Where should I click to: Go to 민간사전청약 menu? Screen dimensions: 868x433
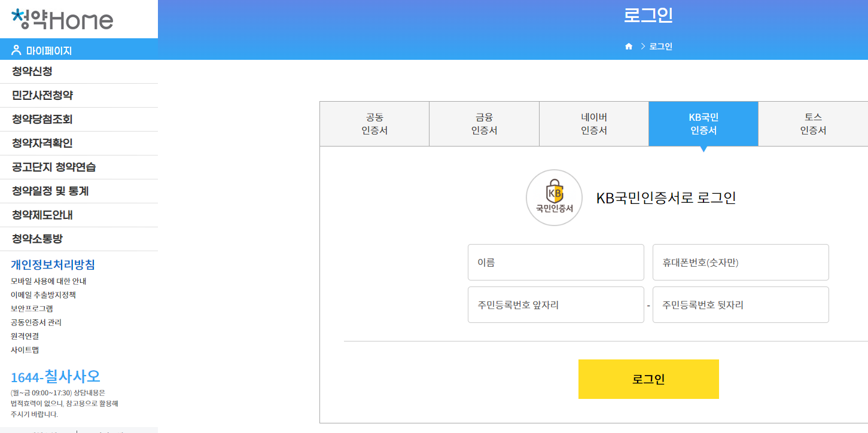pos(79,96)
